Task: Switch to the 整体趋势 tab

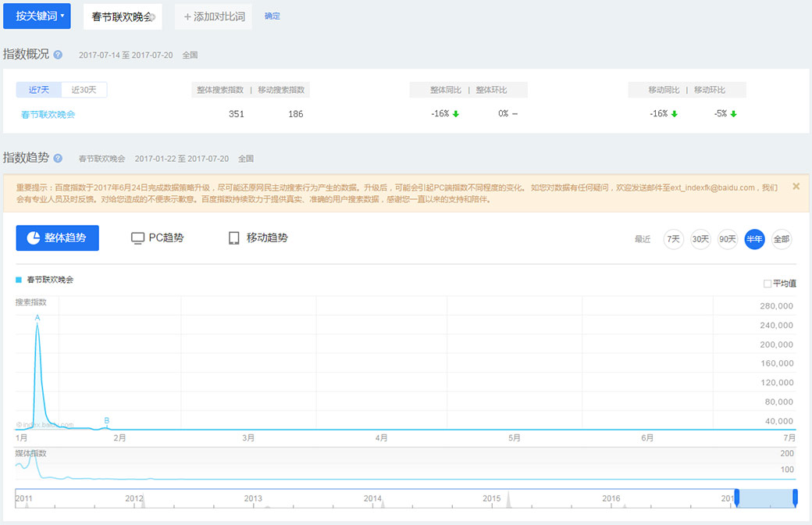Action: (x=58, y=237)
